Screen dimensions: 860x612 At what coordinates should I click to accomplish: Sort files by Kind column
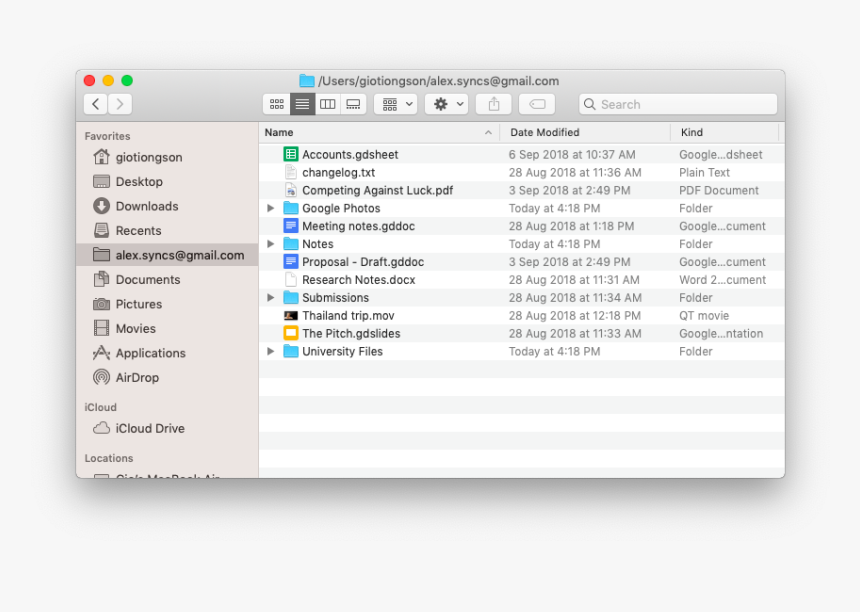692,132
